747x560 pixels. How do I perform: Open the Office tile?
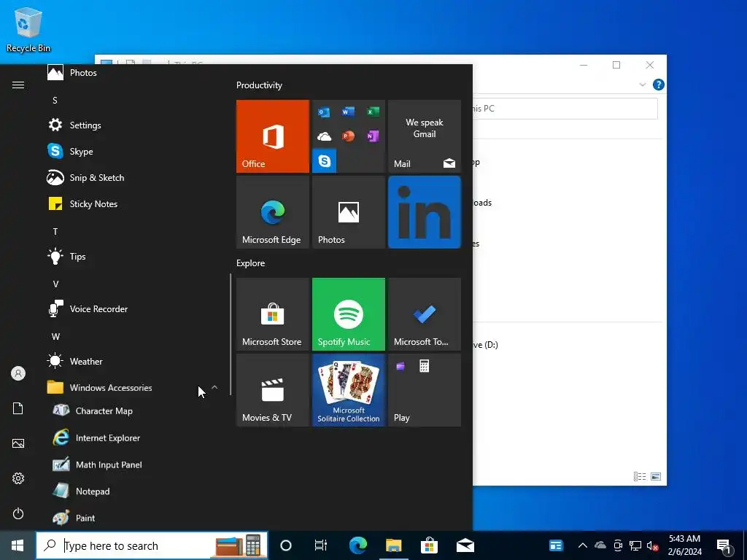click(273, 136)
